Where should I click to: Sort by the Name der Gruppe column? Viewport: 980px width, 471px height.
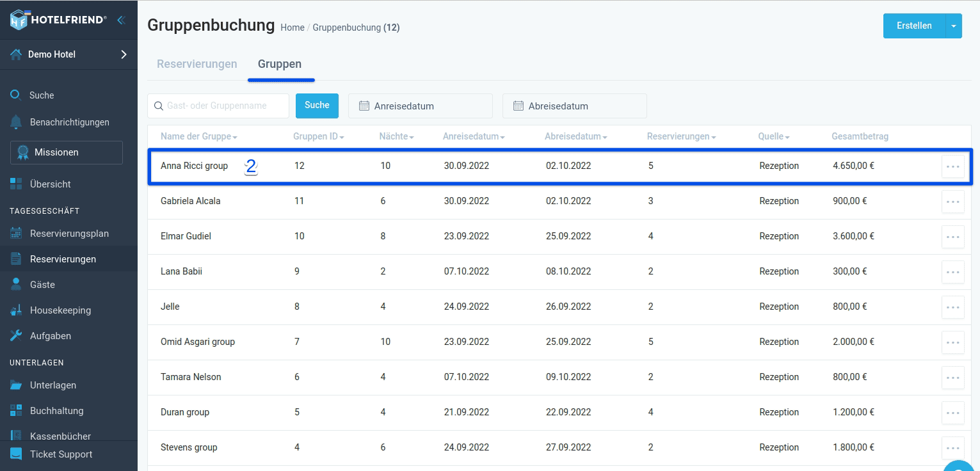[x=199, y=136]
